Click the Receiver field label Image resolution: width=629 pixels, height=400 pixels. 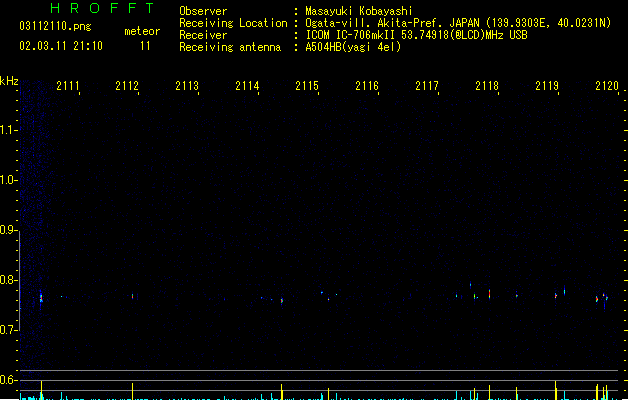203,35
